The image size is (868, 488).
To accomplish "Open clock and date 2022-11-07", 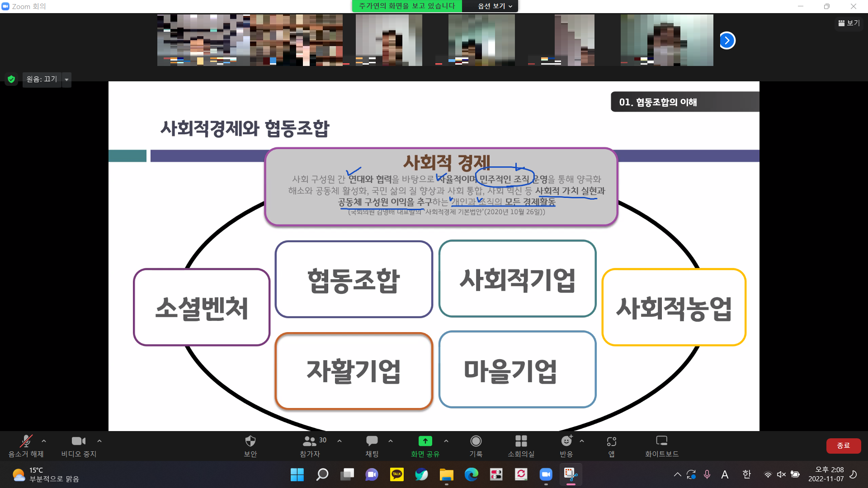I will tap(826, 474).
